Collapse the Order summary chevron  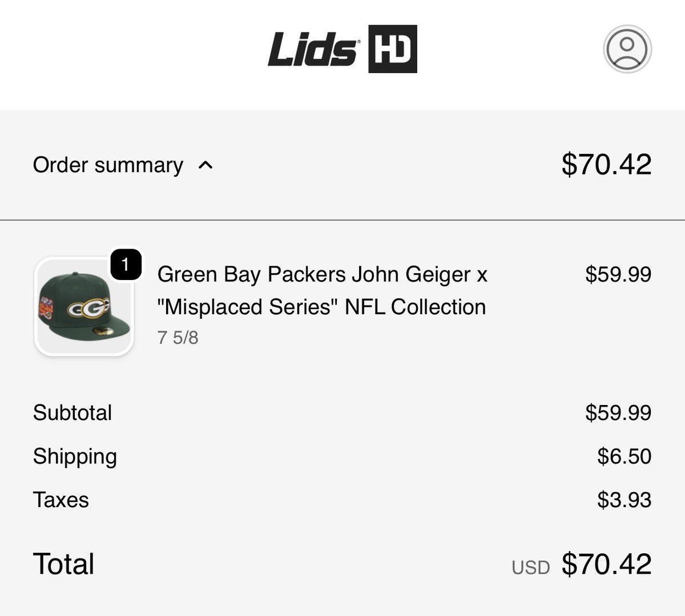[x=205, y=165]
